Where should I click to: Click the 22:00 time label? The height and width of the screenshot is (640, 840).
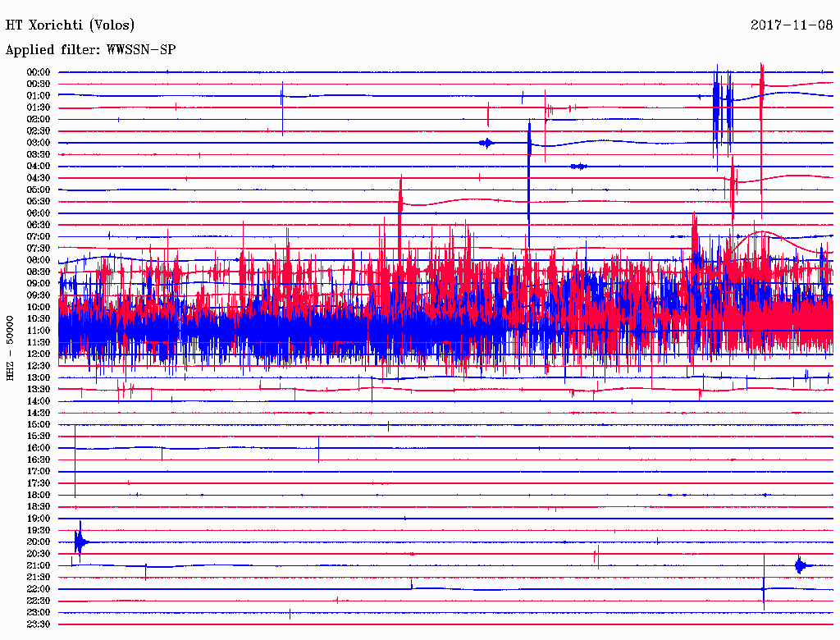pos(39,590)
